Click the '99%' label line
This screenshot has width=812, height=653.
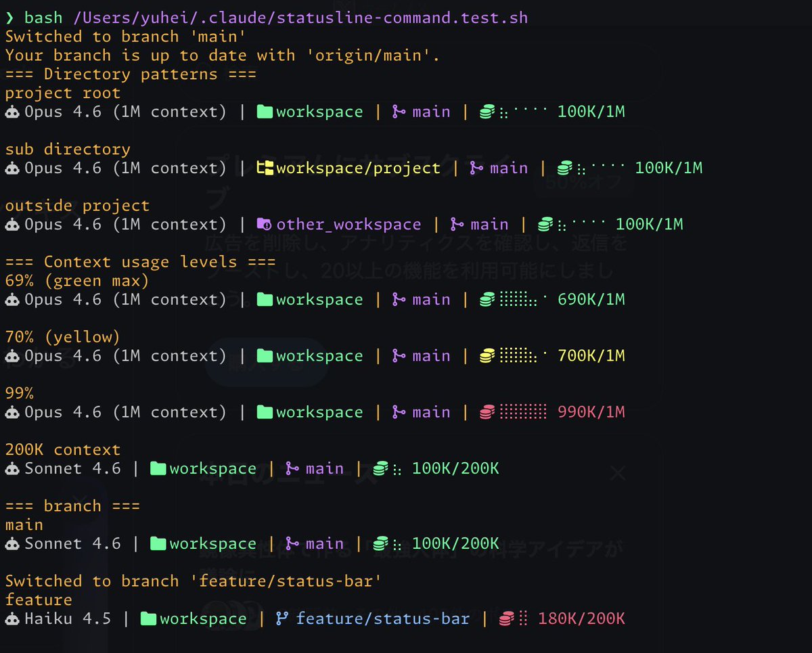pos(20,393)
